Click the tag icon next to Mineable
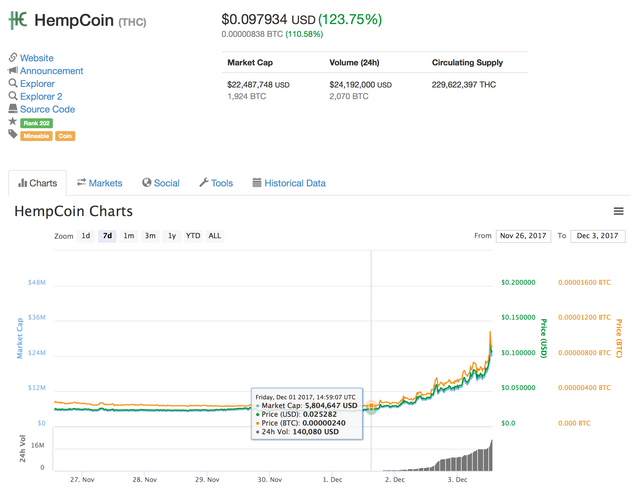Image resolution: width=640 pixels, height=493 pixels. point(13,134)
